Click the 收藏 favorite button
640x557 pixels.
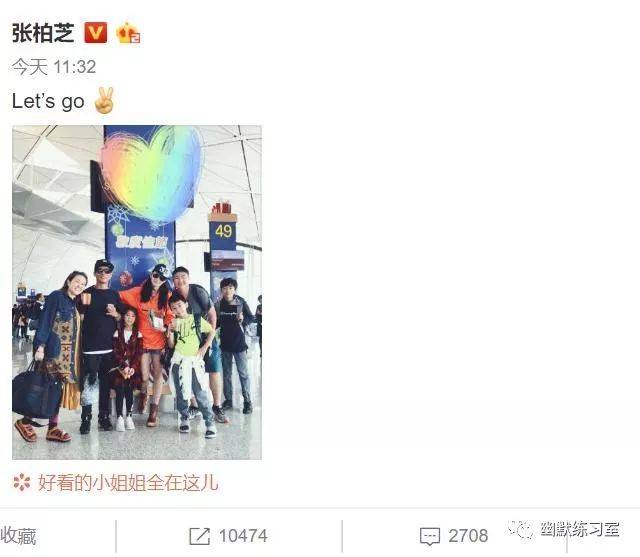(18, 536)
